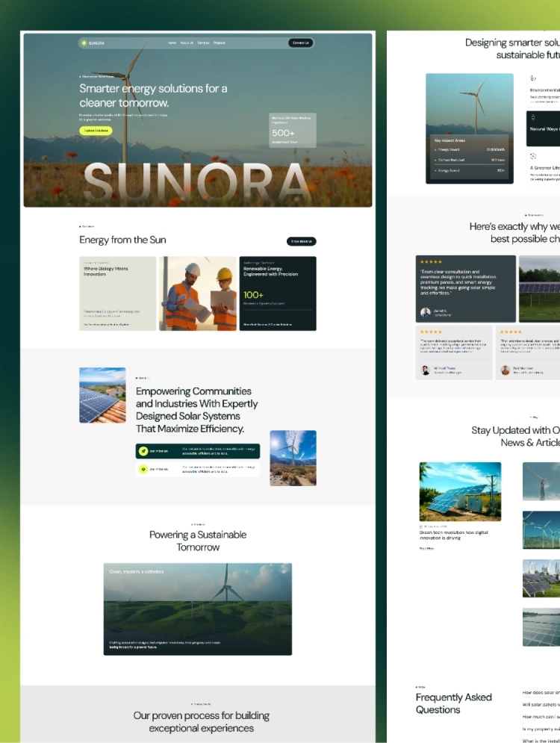The image size is (560, 743).
Task: Open the Where Biology Meets Innovation card
Action: (117, 293)
